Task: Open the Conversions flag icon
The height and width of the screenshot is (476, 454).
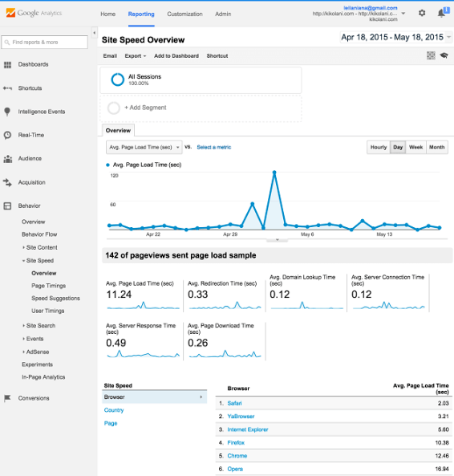Action: coord(7,398)
